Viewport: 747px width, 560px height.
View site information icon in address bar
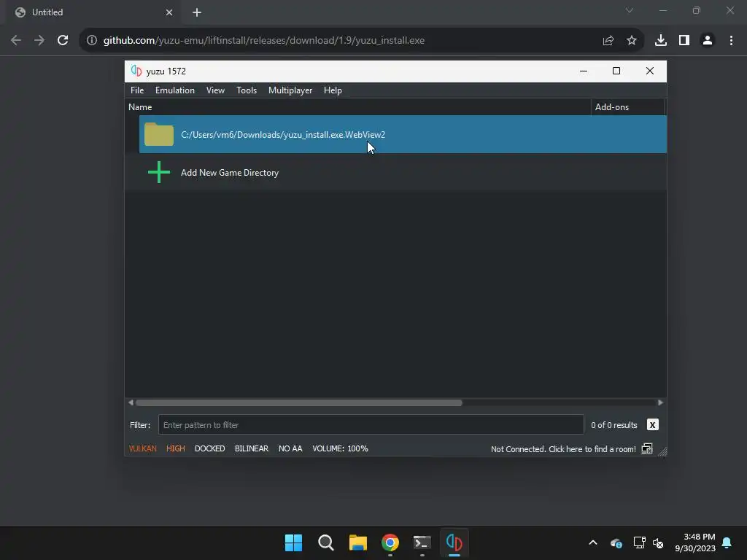(91, 41)
